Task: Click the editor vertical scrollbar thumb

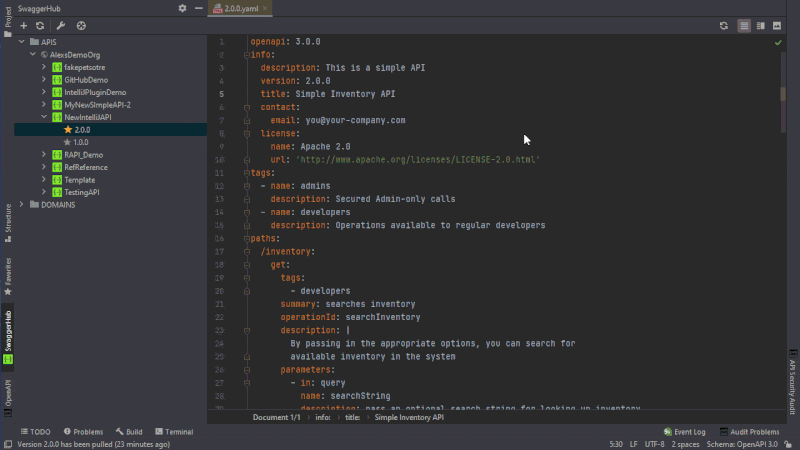Action: click(x=783, y=94)
